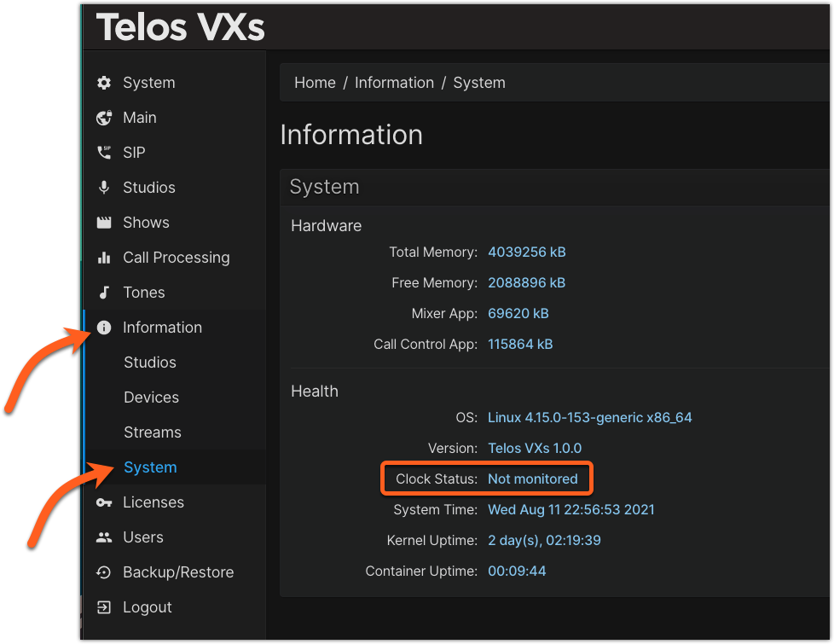Click the Hardware section heading

coord(326,226)
